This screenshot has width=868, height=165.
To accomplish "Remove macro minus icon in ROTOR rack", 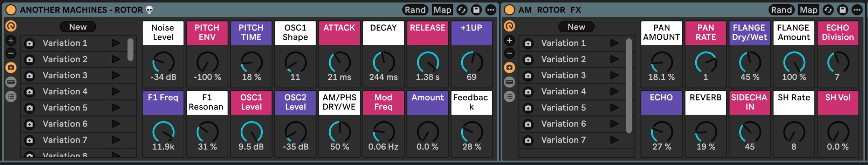I will pyautogui.click(x=11, y=53).
